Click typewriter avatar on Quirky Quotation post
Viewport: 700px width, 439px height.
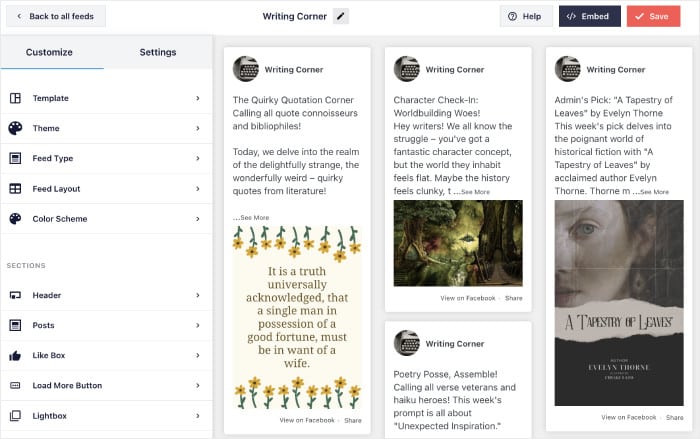click(x=246, y=69)
